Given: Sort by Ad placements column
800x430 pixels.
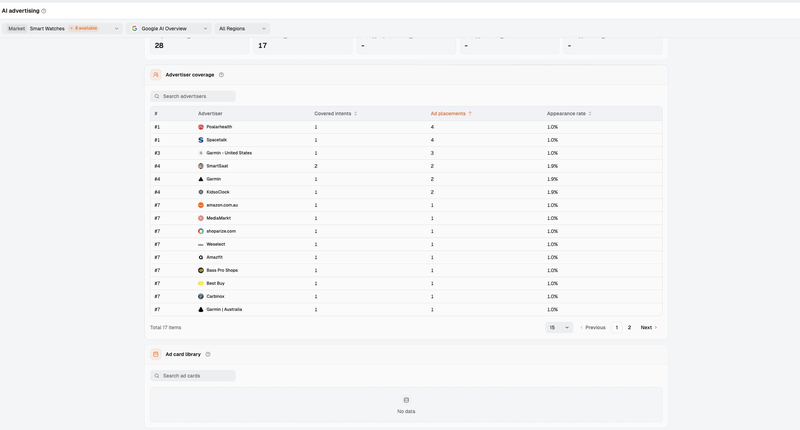Looking at the screenshot, I should pyautogui.click(x=451, y=113).
